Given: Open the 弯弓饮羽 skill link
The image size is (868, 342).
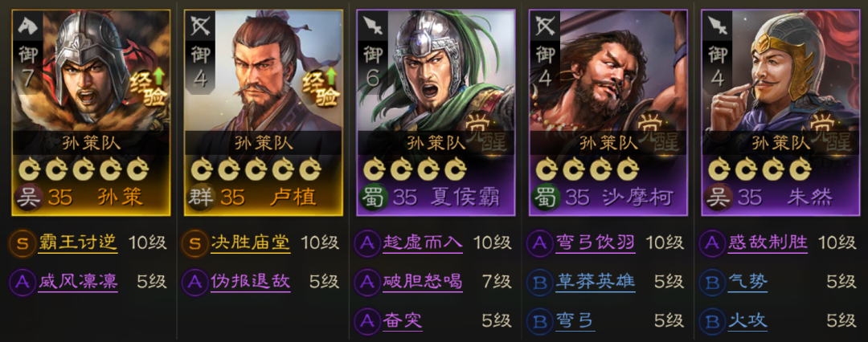Looking at the screenshot, I should (596, 243).
